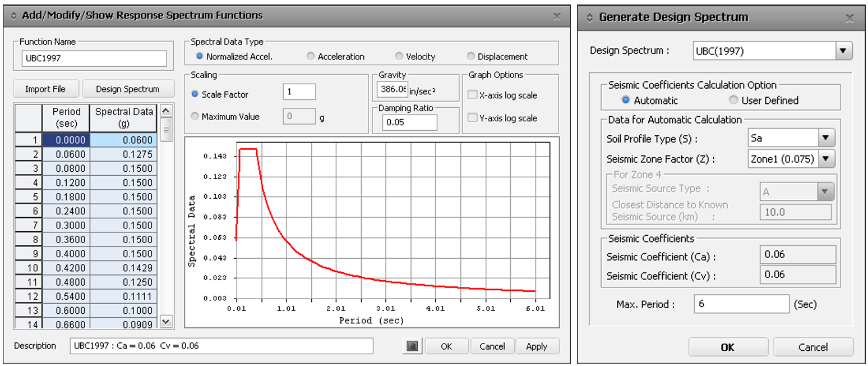Click the Gravity value field
Viewport: 868px width, 366px height.
(x=393, y=89)
